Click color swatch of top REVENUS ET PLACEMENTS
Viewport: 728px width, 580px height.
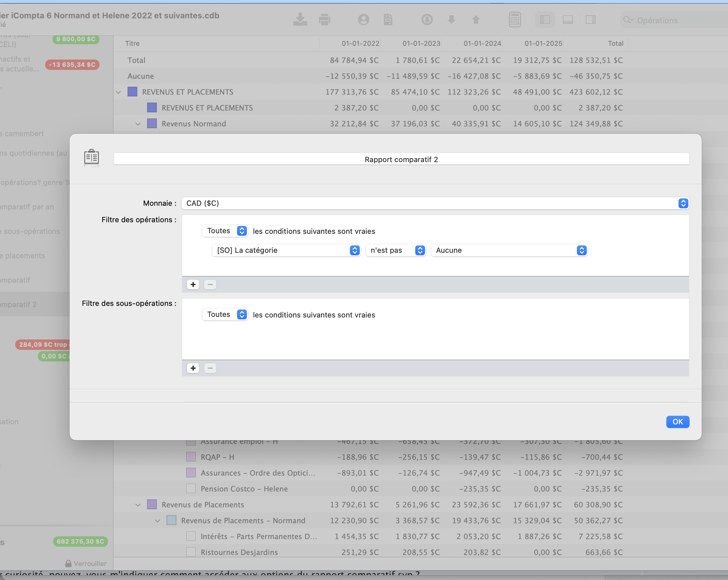coord(132,92)
